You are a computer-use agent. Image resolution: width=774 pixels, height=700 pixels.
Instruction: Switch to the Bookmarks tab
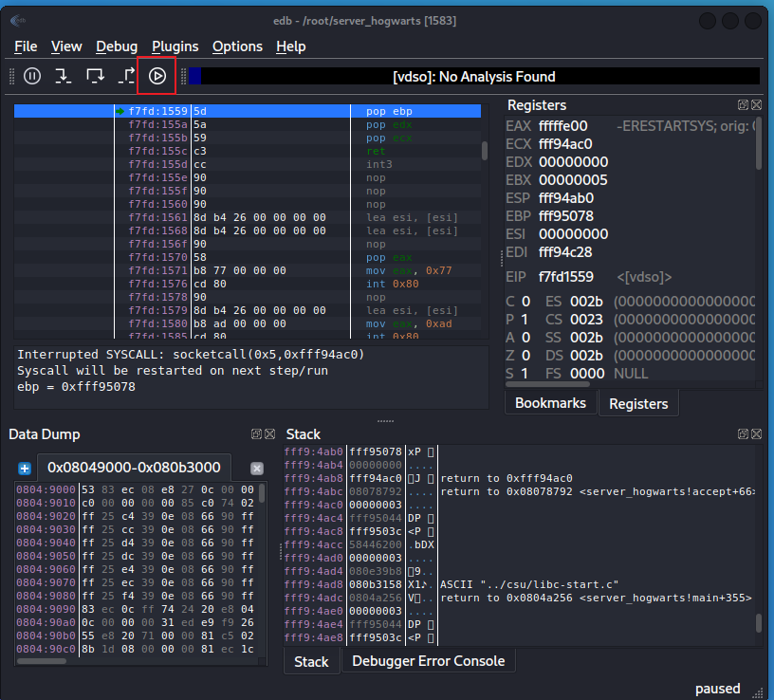tap(550, 403)
